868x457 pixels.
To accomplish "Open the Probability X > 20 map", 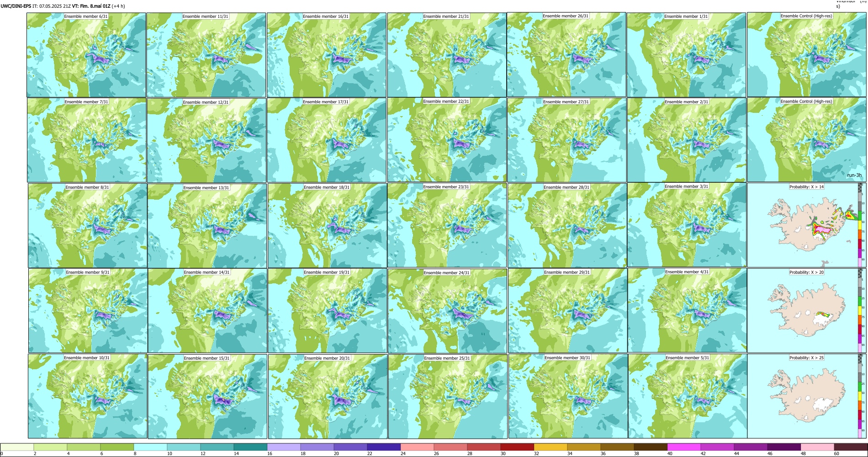I will [x=803, y=310].
